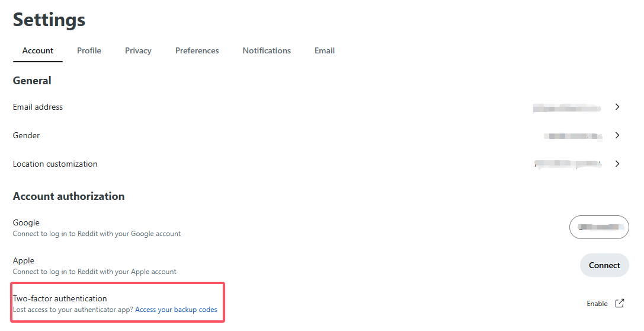Click Enable for two-factor authentication
The image size is (644, 331).
pyautogui.click(x=597, y=304)
